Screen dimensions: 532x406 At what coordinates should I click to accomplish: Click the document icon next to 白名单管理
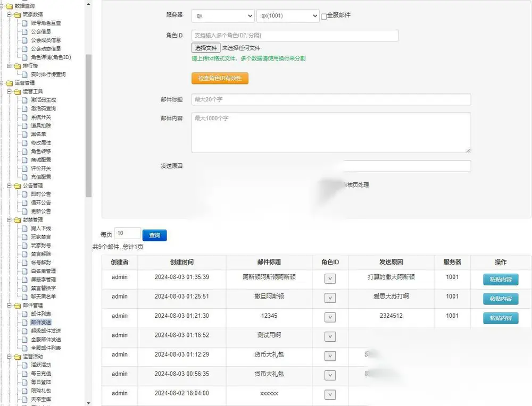point(24,271)
